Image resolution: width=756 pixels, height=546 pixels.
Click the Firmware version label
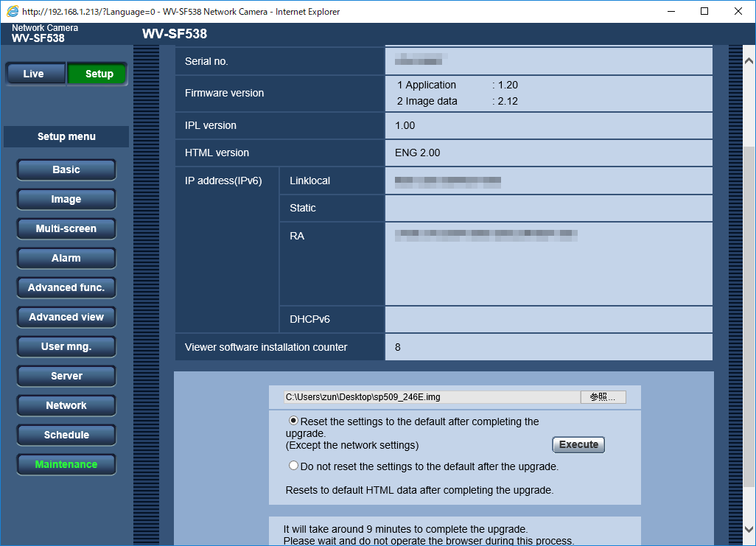click(224, 93)
